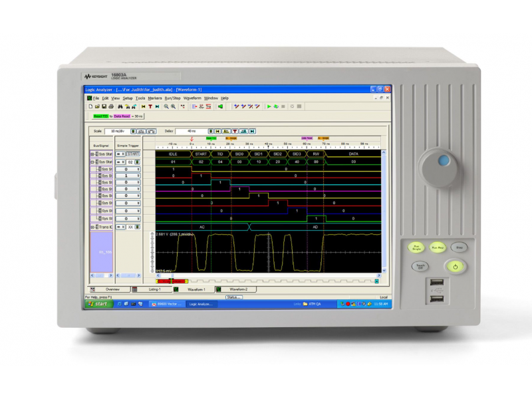Click the Print toolbar icon

click(x=110, y=106)
